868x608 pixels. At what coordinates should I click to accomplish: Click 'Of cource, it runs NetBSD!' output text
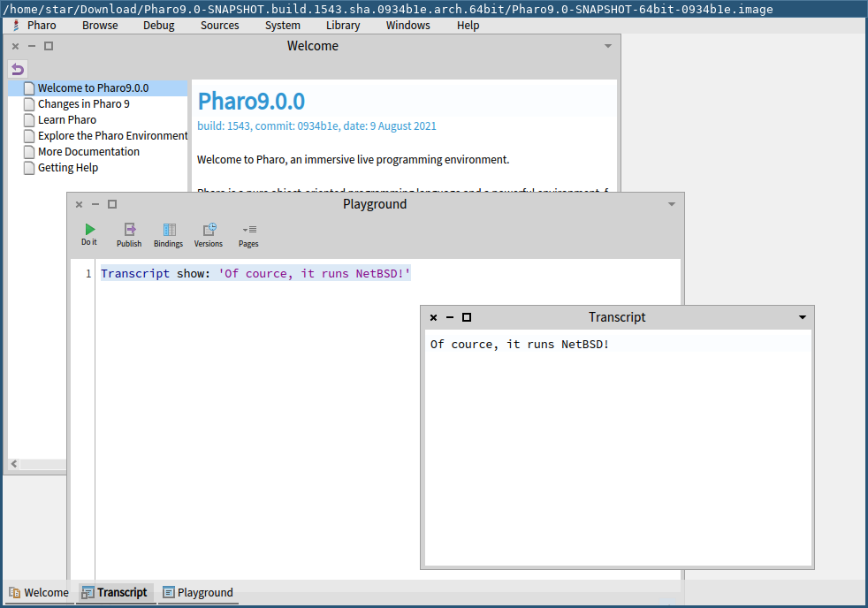coord(519,344)
